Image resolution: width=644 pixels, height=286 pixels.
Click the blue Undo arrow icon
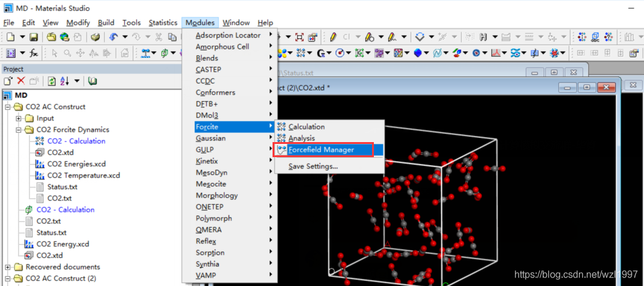pos(114,37)
